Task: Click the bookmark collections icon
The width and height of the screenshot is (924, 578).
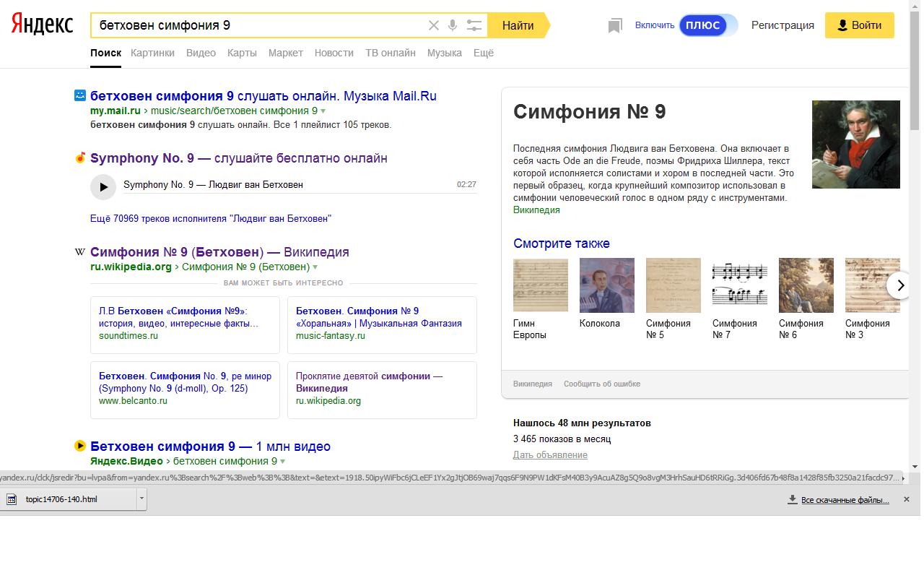Action: 615,26
